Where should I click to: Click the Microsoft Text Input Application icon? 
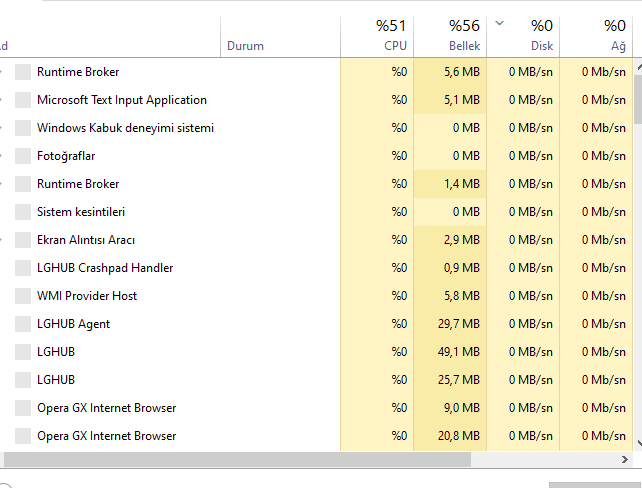pyautogui.click(x=23, y=100)
